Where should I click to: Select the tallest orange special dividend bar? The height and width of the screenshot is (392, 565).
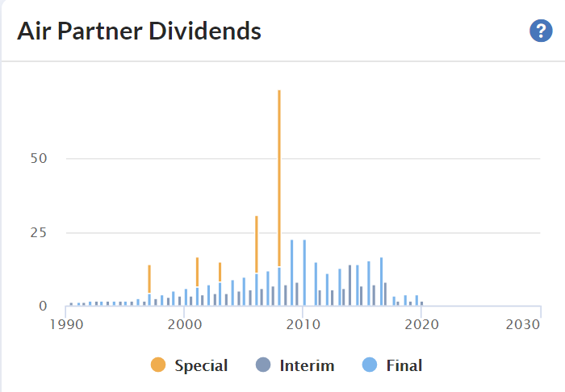279,178
